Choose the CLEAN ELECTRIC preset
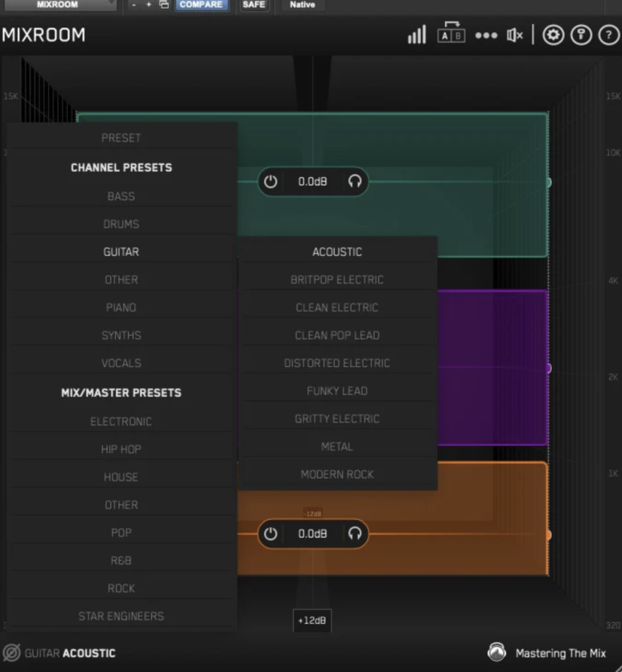Viewport: 622px width, 672px height. click(x=337, y=307)
